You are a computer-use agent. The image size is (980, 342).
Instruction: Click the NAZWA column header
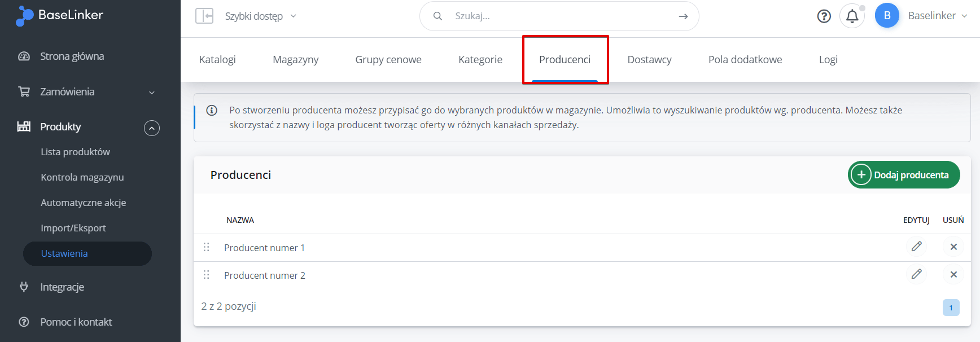pyautogui.click(x=240, y=220)
